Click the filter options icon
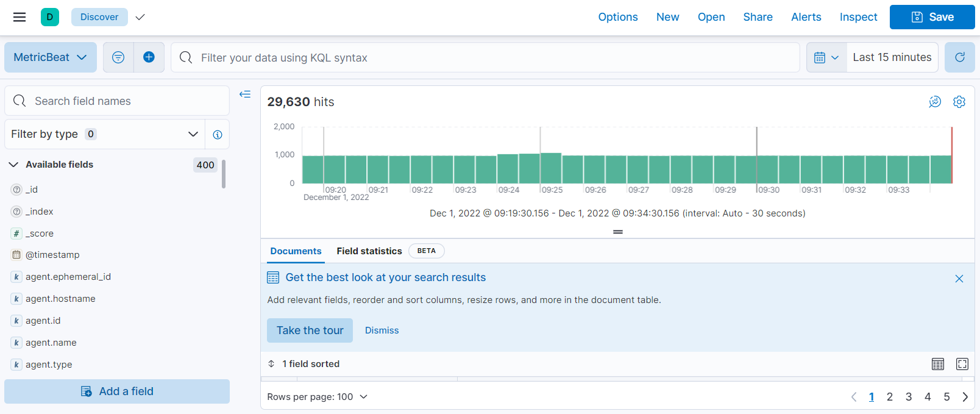This screenshot has height=414, width=980. point(118,57)
